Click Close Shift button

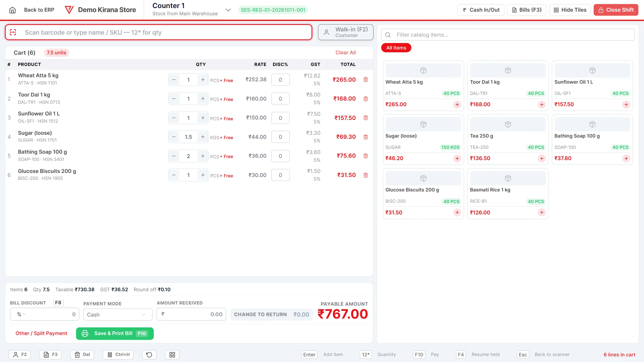coord(616,10)
